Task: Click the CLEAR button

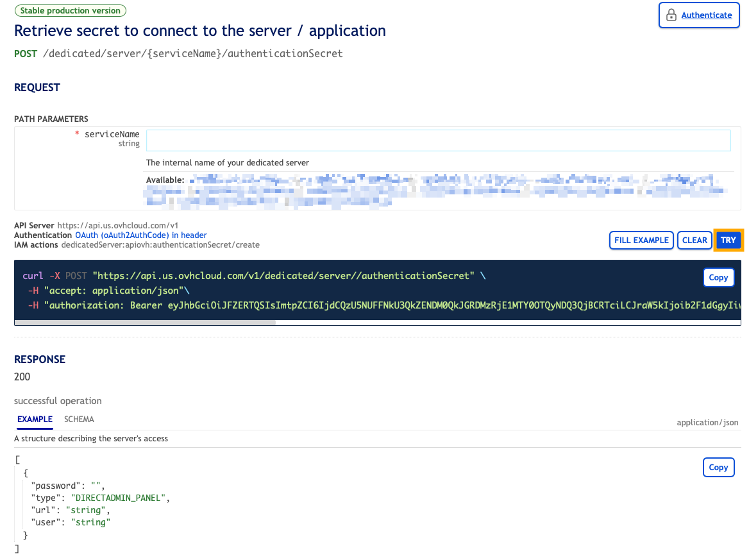Action: pos(694,241)
